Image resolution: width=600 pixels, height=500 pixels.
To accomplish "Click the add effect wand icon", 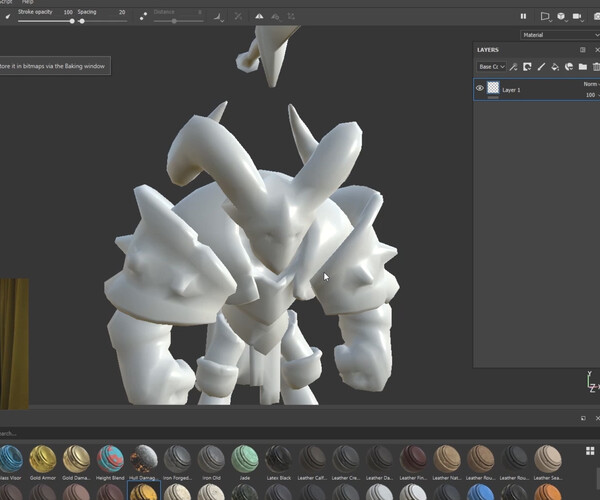I will click(513, 67).
